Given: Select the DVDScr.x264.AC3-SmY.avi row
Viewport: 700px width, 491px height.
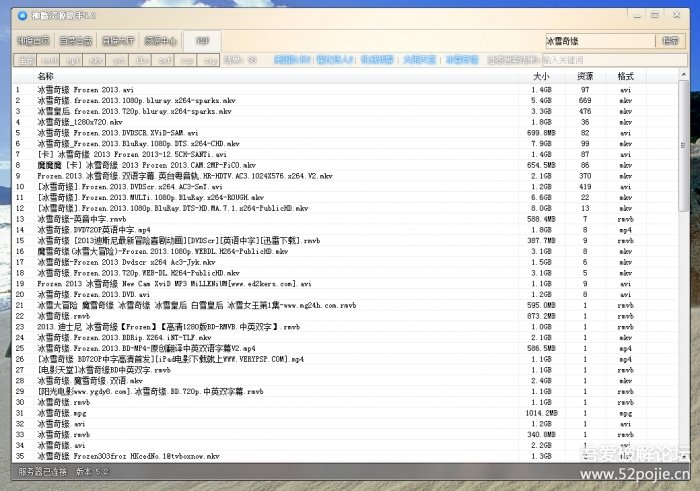Looking at the screenshot, I should click(x=345, y=187).
